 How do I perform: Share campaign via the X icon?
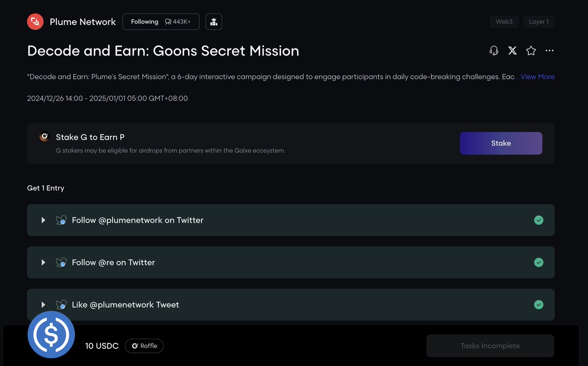(x=513, y=50)
